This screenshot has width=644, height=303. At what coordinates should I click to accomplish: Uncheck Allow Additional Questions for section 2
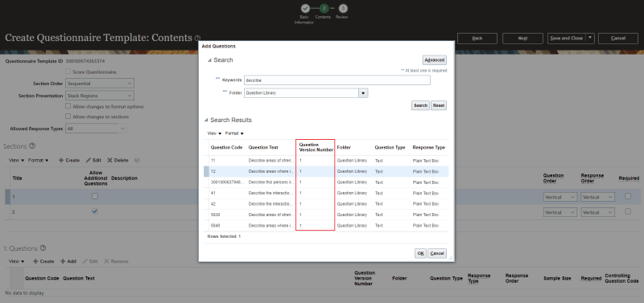tap(95, 211)
